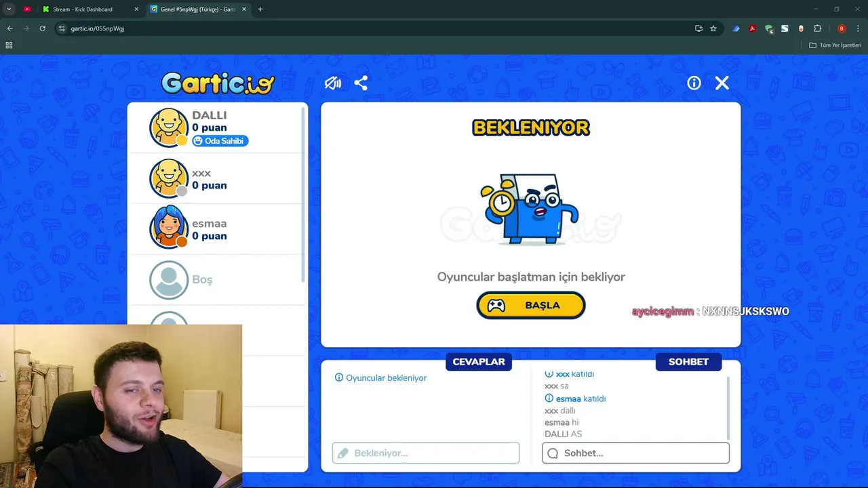868x488 pixels.
Task: Open the share room icon
Action: pyautogui.click(x=361, y=83)
